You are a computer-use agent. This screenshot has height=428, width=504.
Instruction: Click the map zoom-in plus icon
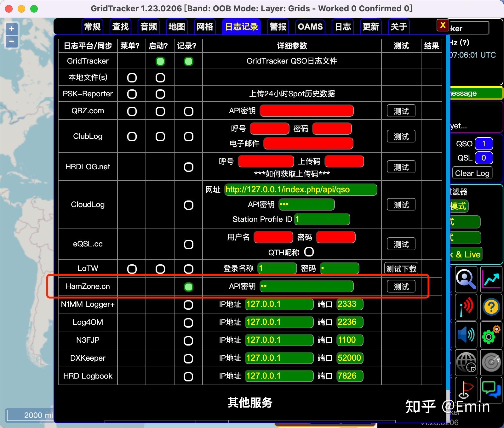tap(11, 29)
